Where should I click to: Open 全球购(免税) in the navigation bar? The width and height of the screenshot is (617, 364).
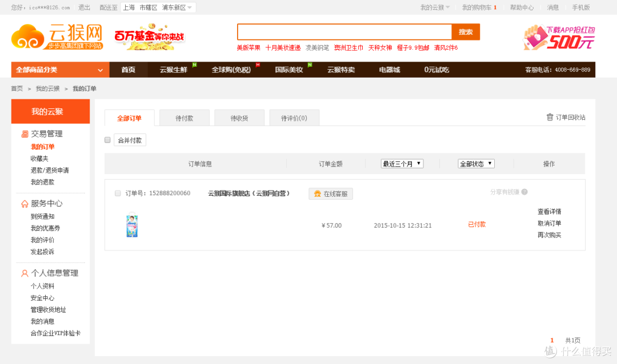click(231, 70)
